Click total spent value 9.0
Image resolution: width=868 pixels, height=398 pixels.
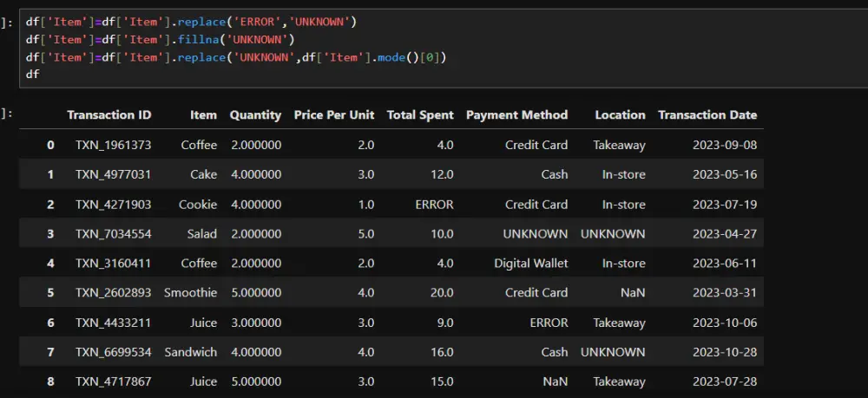(x=445, y=323)
